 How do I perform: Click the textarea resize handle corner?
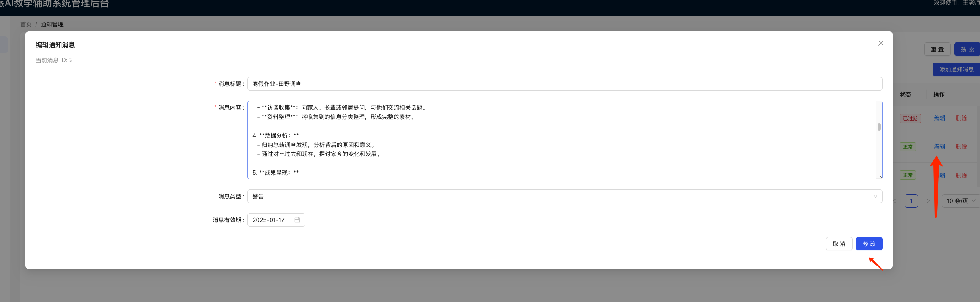click(x=880, y=176)
